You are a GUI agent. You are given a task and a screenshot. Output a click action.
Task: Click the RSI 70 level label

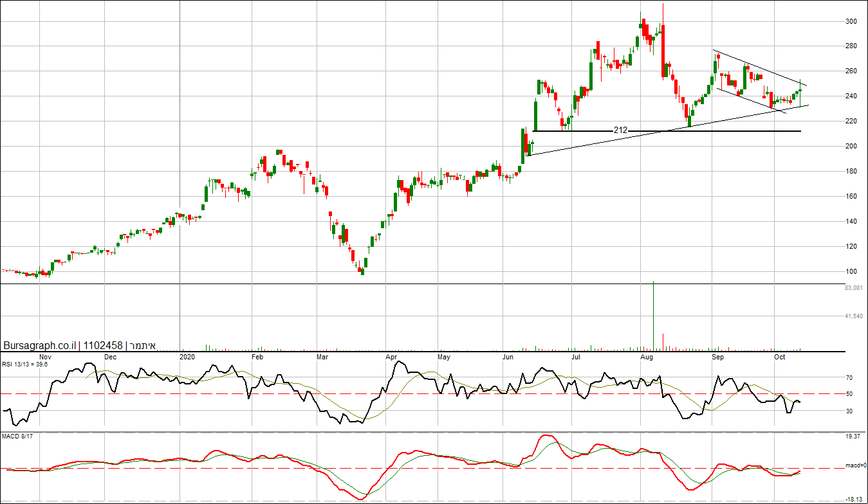pyautogui.click(x=849, y=378)
